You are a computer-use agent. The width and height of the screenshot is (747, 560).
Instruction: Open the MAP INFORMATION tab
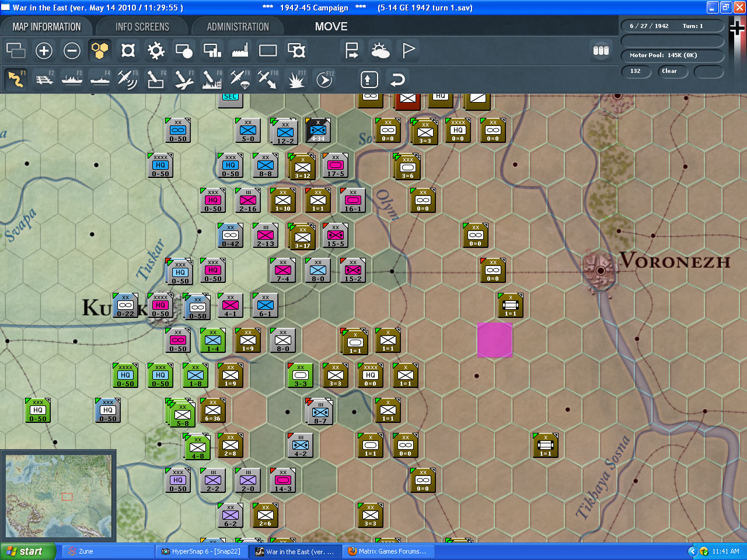point(47,27)
